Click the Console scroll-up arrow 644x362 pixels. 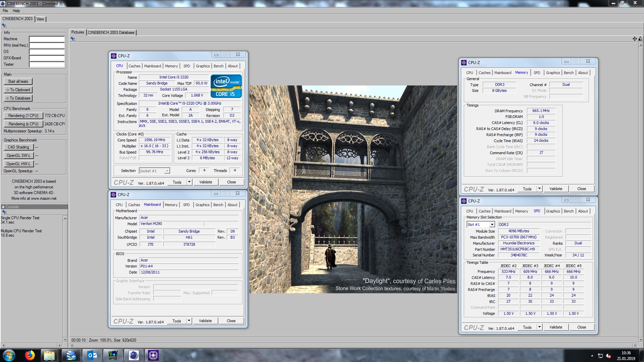pyautogui.click(x=65, y=218)
